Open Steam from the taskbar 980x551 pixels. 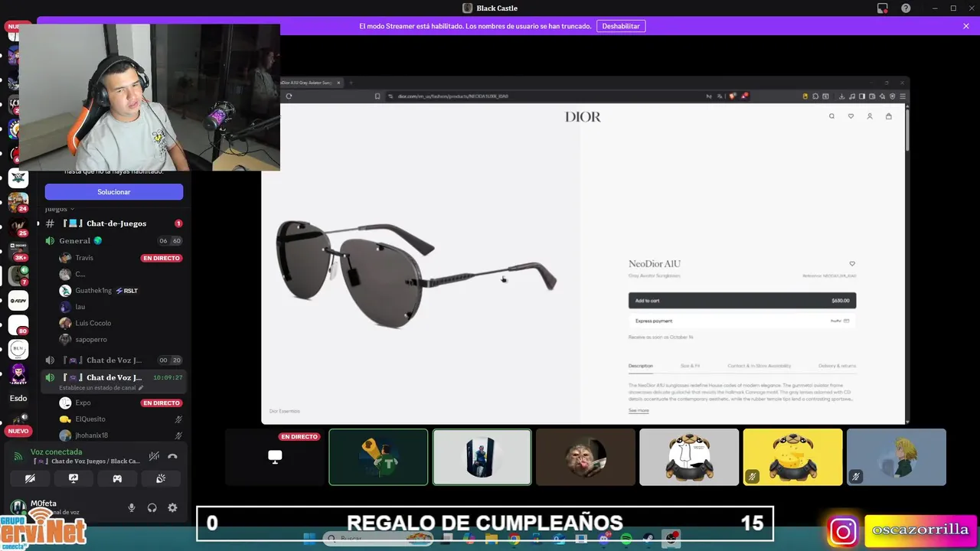648,539
